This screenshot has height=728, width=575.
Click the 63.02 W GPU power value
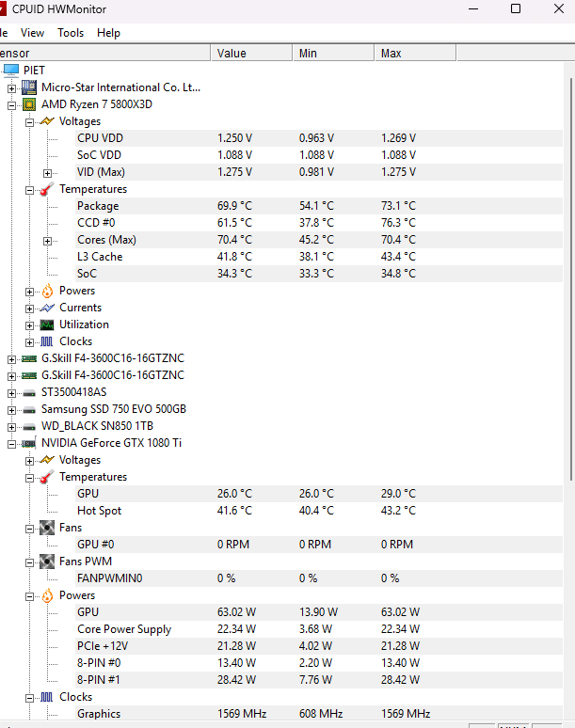coord(236,612)
